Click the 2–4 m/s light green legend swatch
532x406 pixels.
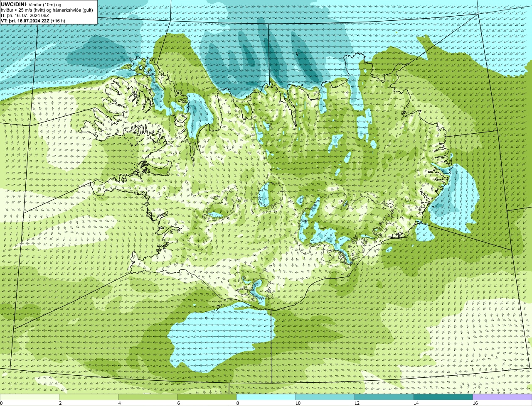[89, 397]
